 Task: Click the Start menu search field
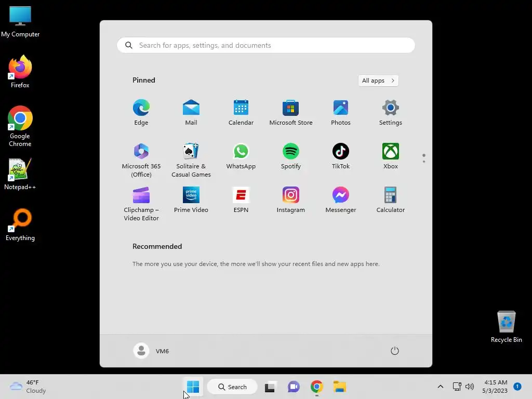266,45
